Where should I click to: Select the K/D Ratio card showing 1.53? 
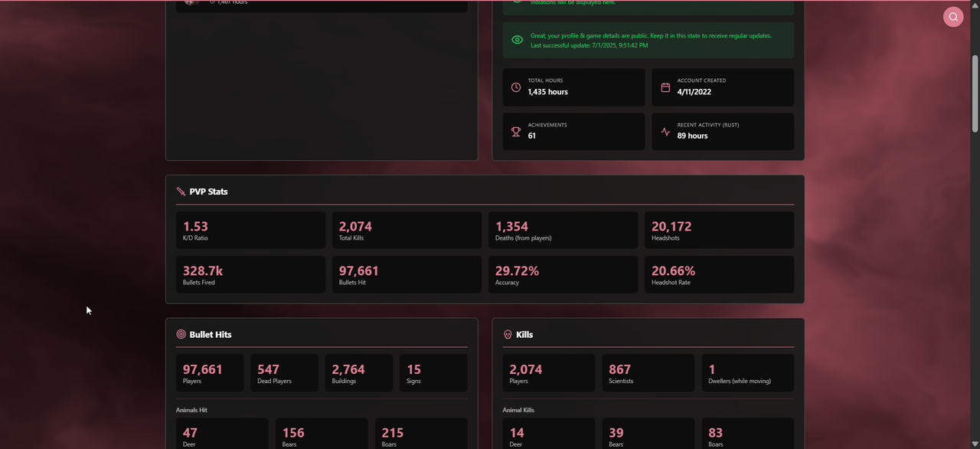tap(250, 230)
